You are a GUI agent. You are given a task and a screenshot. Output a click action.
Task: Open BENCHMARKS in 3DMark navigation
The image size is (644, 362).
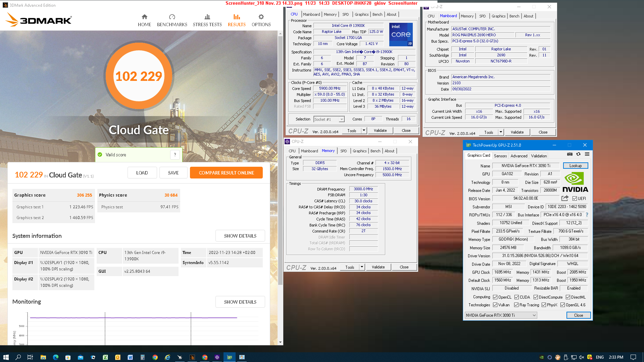[172, 20]
